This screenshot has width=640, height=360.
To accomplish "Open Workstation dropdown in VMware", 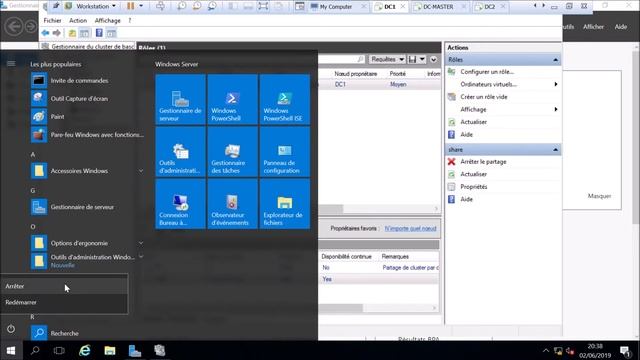I will tap(96, 6).
